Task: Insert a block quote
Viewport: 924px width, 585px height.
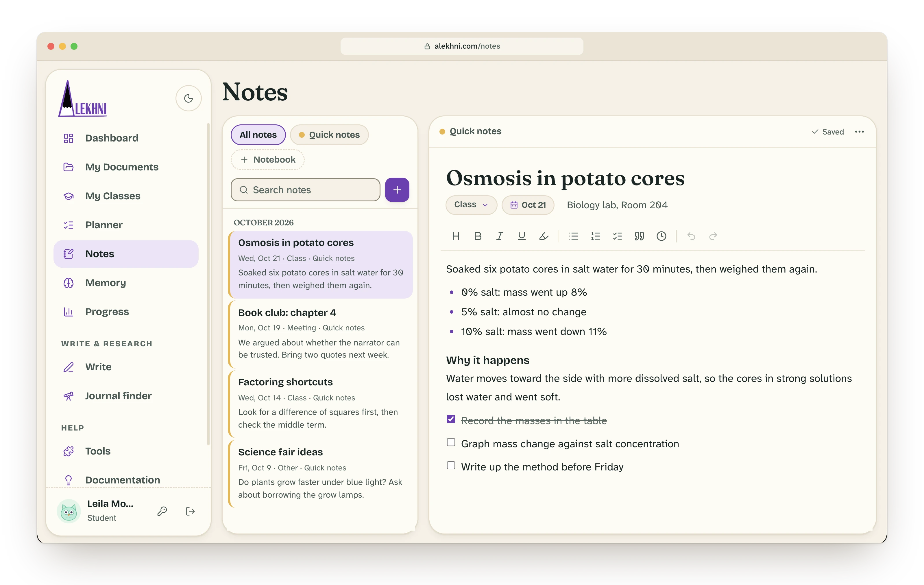Action: click(639, 236)
